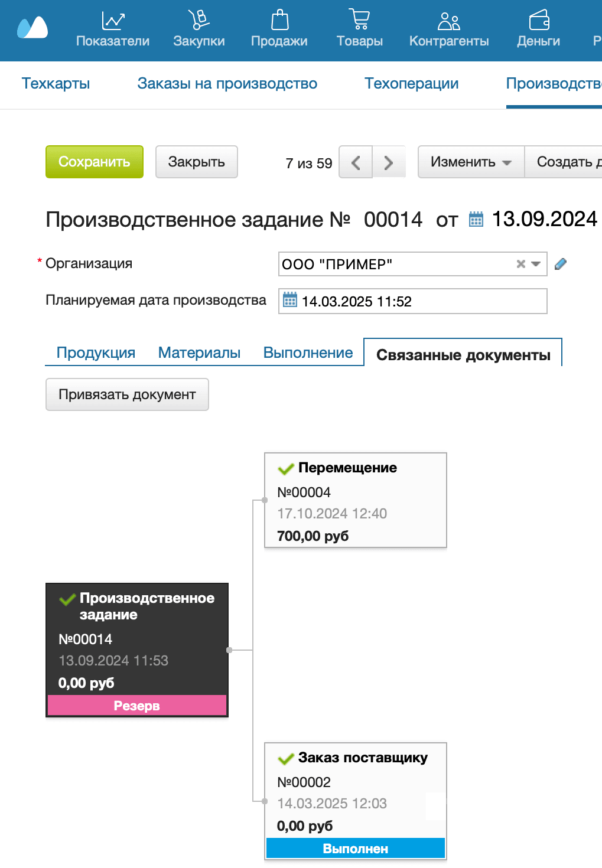The width and height of the screenshot is (602, 868).
Task: Switch to the Материалы tab
Action: click(199, 352)
